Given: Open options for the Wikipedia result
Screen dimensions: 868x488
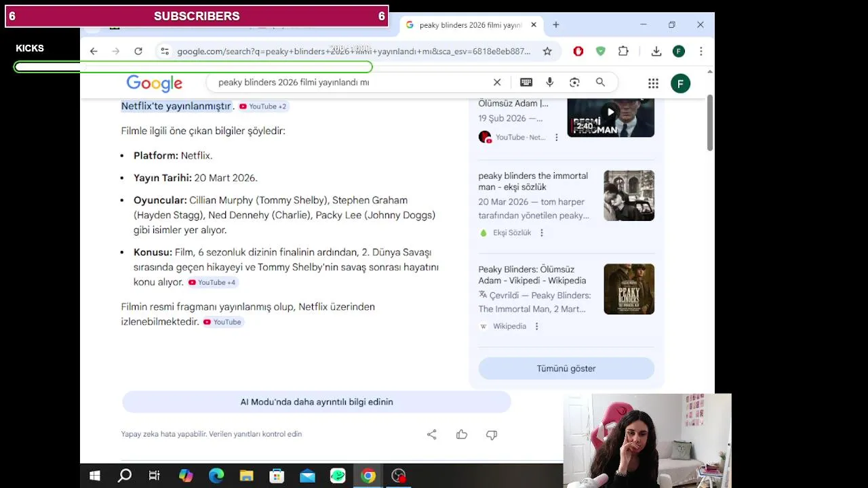Looking at the screenshot, I should (536, 326).
